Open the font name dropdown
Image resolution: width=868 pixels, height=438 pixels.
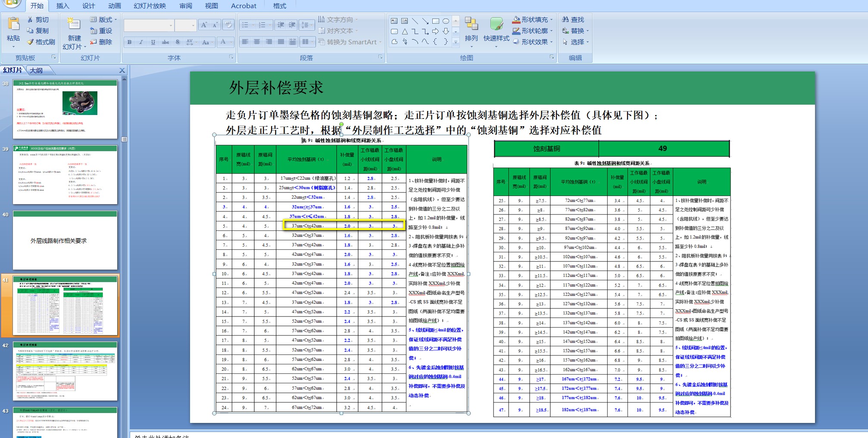(x=171, y=25)
